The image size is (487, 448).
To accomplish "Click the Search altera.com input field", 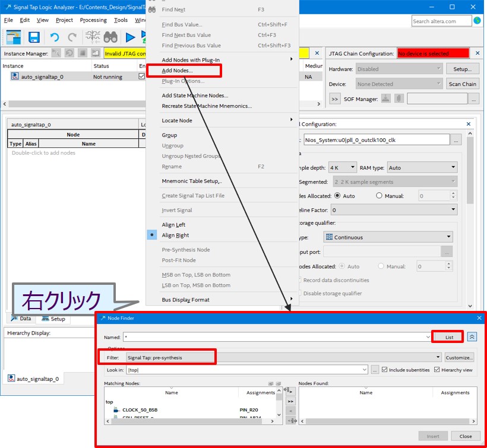I will (441, 21).
